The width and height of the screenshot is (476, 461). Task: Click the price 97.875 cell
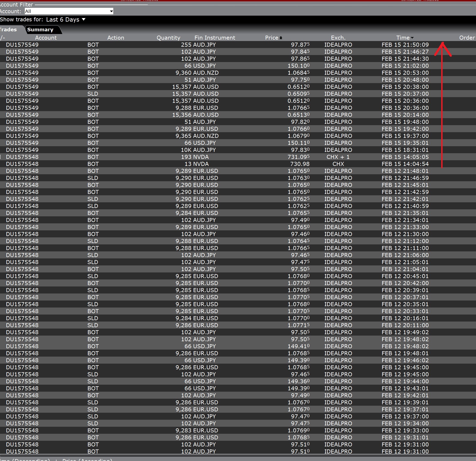coord(300,45)
